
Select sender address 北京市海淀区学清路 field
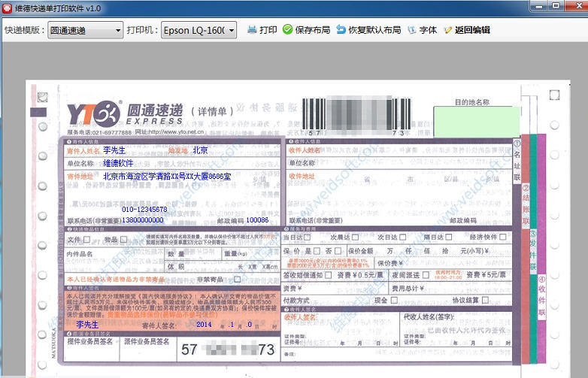(167, 176)
